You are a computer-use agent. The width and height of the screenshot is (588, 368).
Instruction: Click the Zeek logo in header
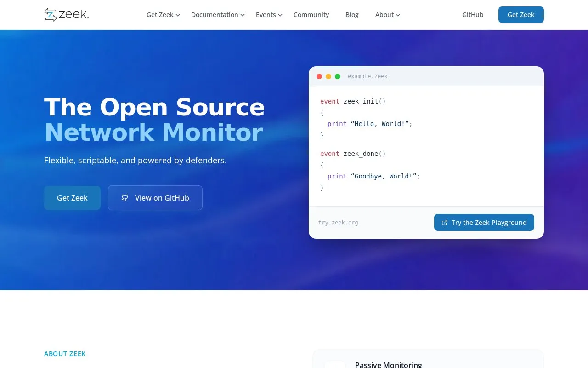tap(67, 15)
